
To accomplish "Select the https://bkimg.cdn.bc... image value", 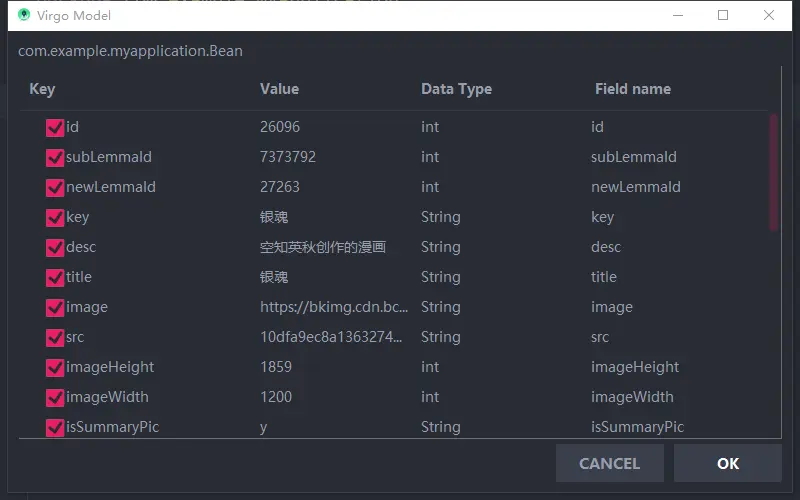I will 334,307.
